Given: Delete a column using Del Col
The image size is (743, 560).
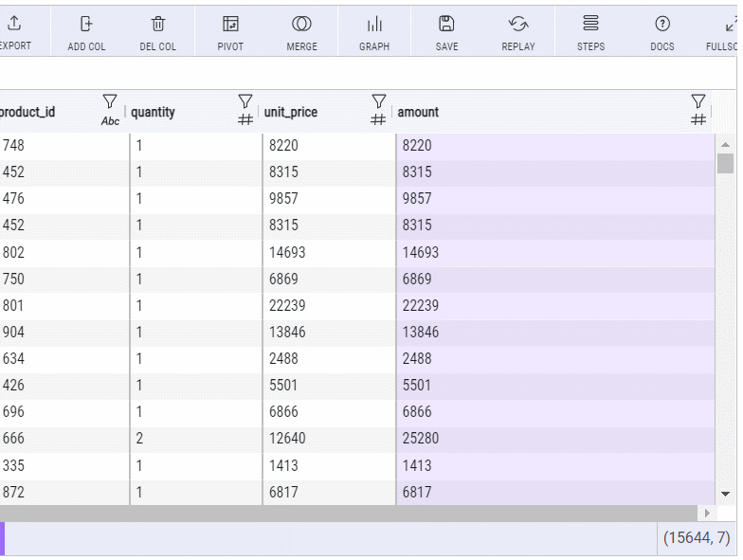Looking at the screenshot, I should click(x=157, y=31).
